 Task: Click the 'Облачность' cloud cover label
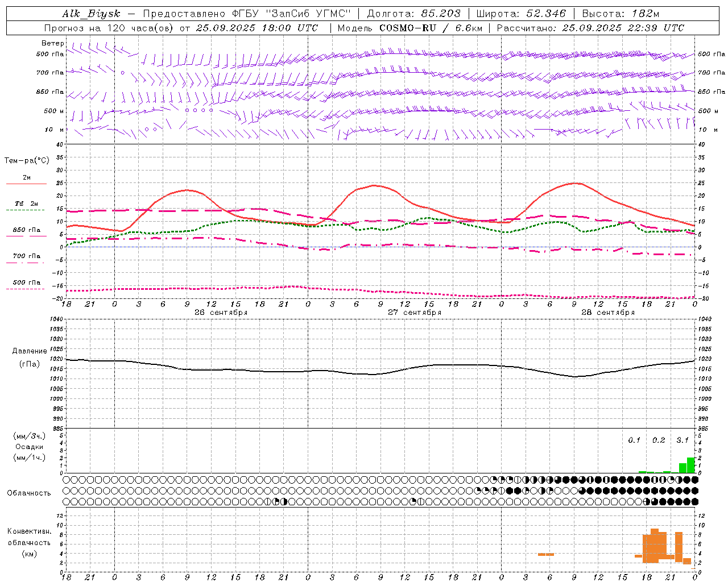pyautogui.click(x=29, y=493)
